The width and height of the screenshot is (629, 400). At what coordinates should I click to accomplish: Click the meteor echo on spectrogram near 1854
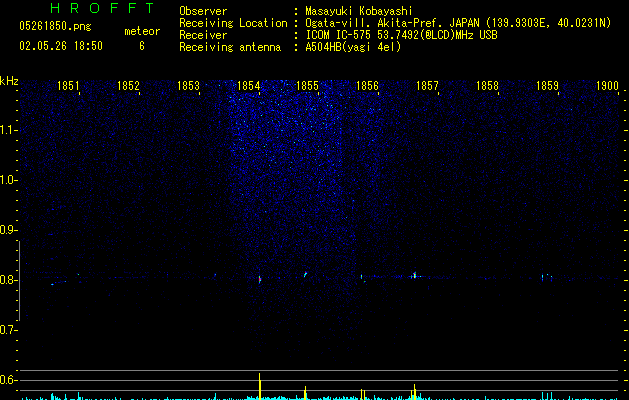click(260, 279)
